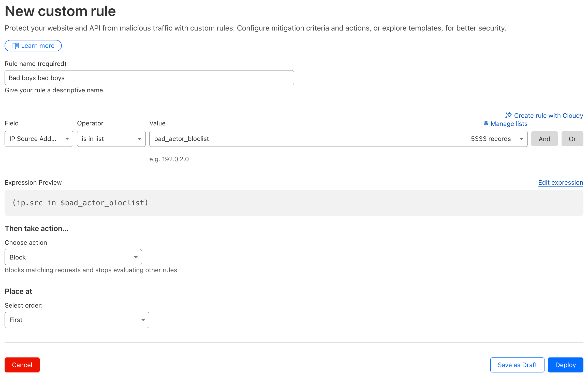Viewport: 588px width, 375px height.
Task: Click the 'Give your rule a descriptive name.' helper text
Action: coord(55,90)
